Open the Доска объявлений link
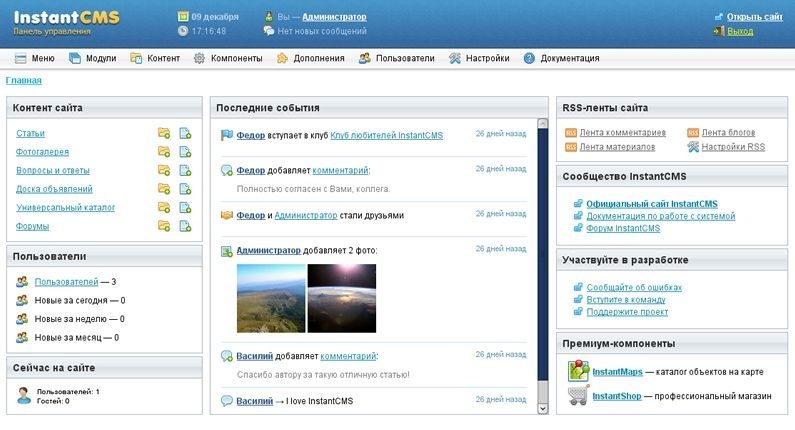The height and width of the screenshot is (430, 795). (54, 189)
